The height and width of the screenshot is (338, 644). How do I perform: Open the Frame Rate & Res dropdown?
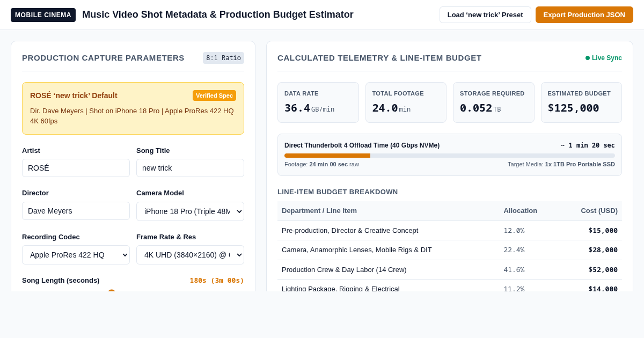(190, 255)
